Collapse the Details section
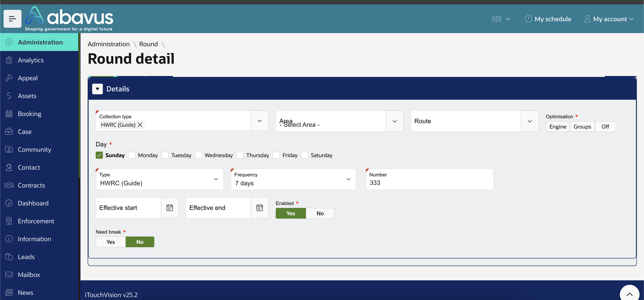644x300 pixels. 97,89
